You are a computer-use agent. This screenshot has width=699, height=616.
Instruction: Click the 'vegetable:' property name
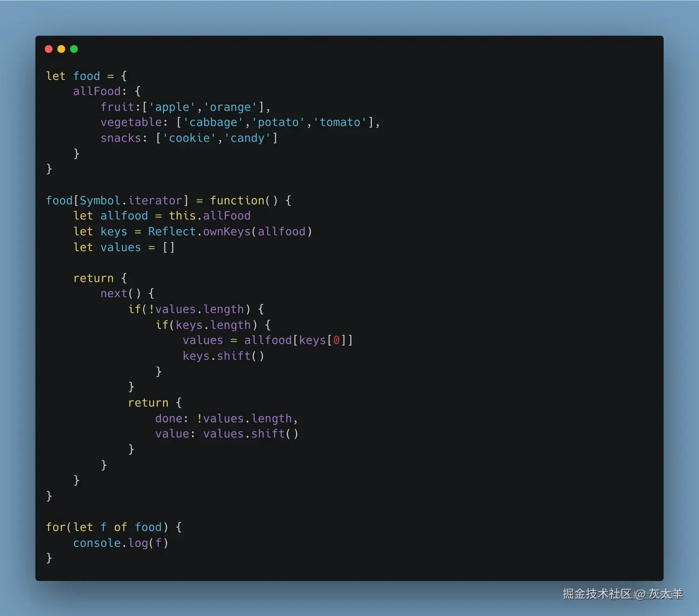[134, 122]
